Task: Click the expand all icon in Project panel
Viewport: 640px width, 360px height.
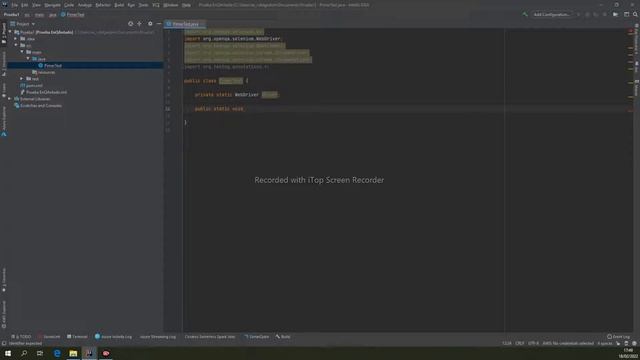Action: point(140,24)
